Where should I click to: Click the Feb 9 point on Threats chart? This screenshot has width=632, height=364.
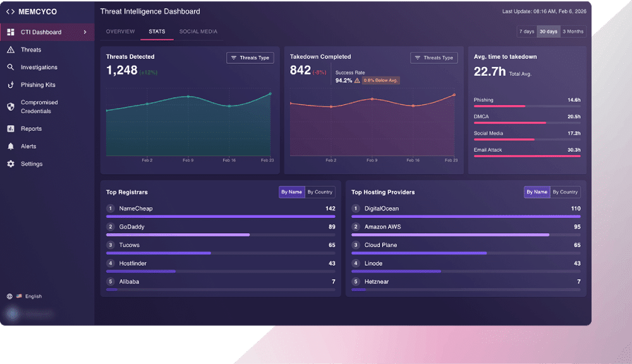[x=188, y=97]
